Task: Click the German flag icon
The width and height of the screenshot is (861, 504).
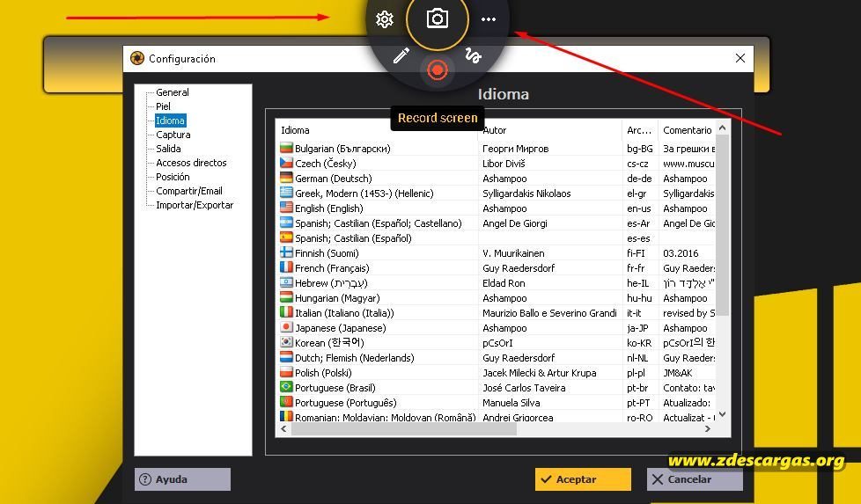Action: 286,178
